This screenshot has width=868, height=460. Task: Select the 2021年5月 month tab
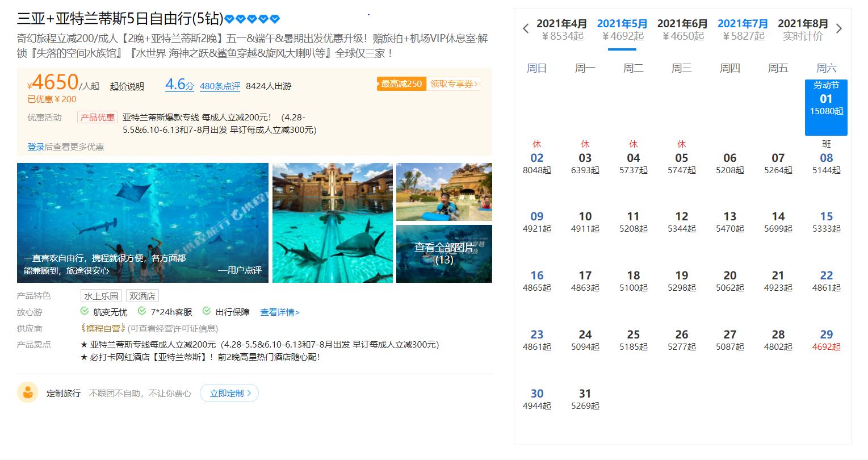pos(622,30)
